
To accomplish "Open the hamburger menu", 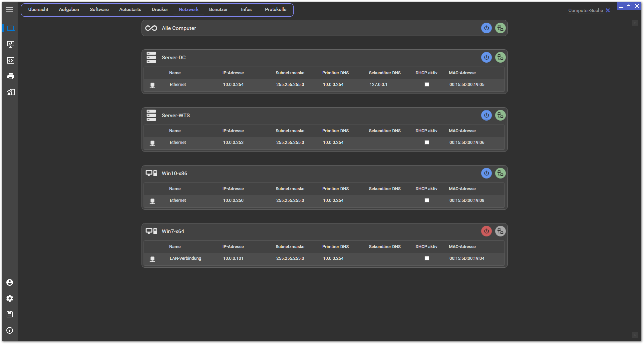I will (x=10, y=10).
